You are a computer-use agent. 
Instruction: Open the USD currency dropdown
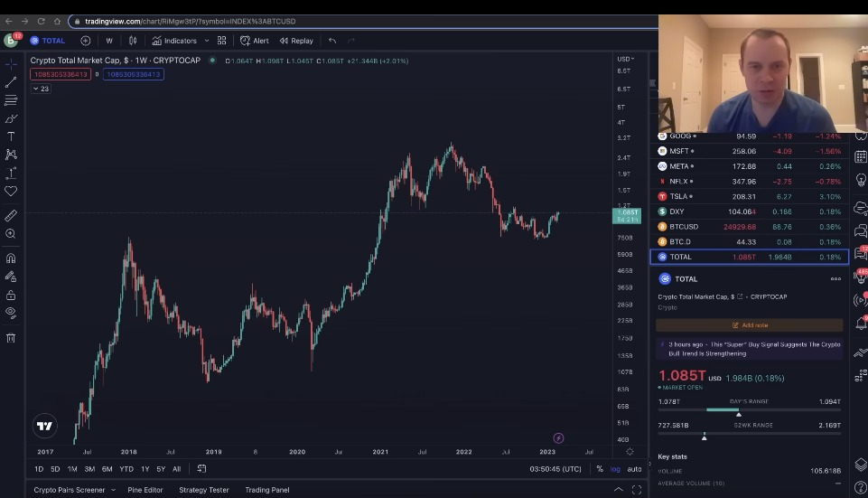click(x=626, y=59)
